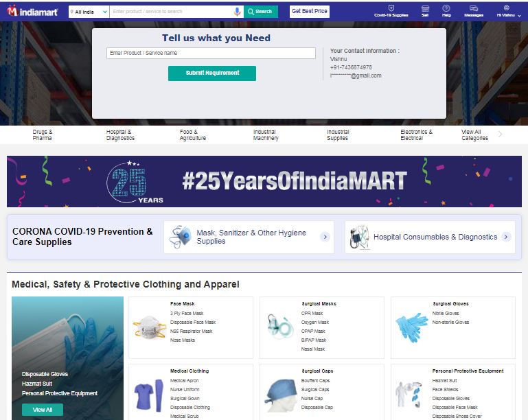Screen dimensions: 528x420
Task: Open Bouffant Caps link
Action: [x=315, y=381]
